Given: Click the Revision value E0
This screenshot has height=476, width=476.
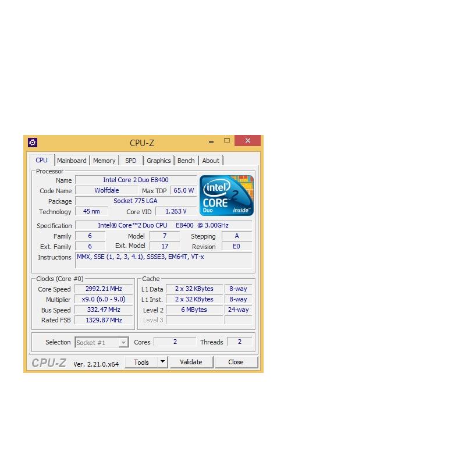Looking at the screenshot, I should pyautogui.click(x=237, y=246).
